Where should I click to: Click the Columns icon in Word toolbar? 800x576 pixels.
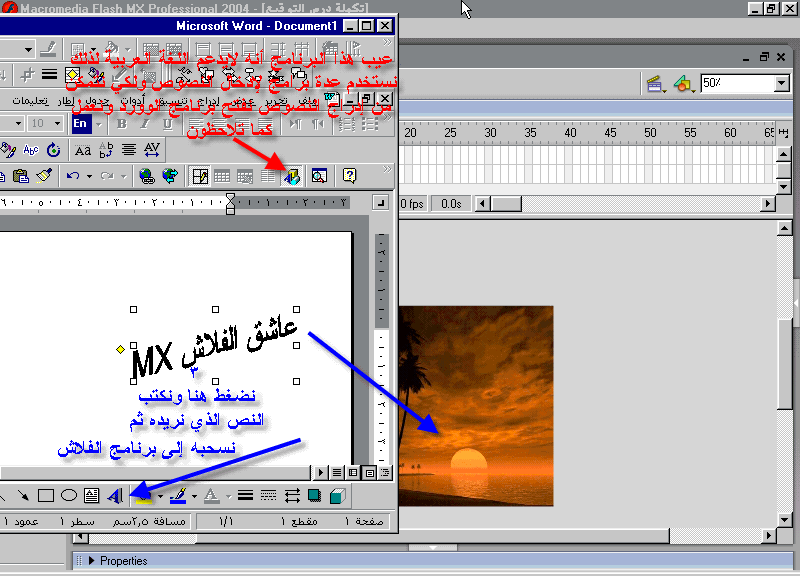coord(267,177)
